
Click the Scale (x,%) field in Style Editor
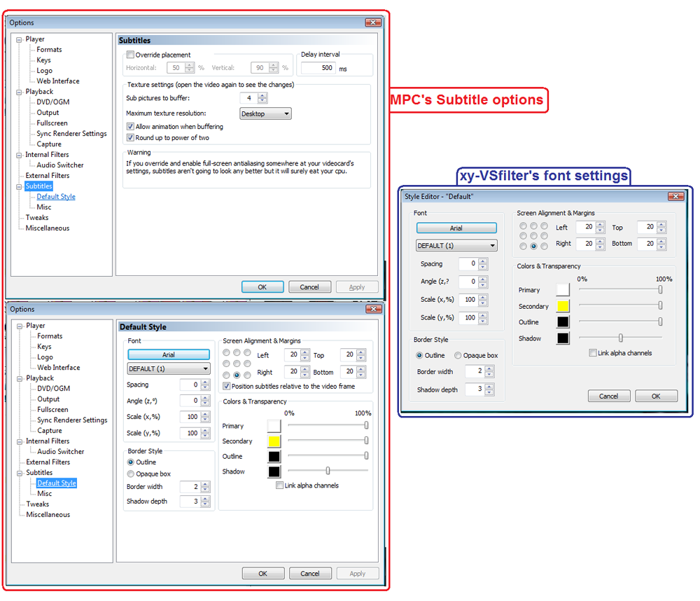pos(468,299)
